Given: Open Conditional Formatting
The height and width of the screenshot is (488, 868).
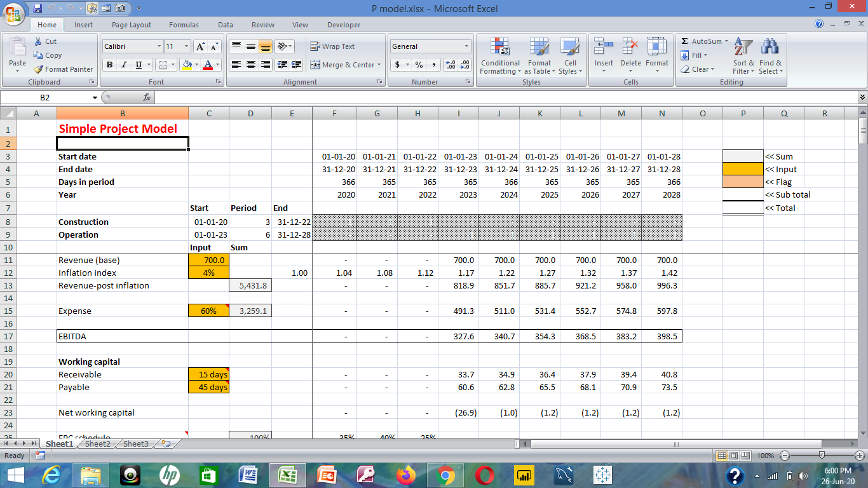Looking at the screenshot, I should click(499, 57).
